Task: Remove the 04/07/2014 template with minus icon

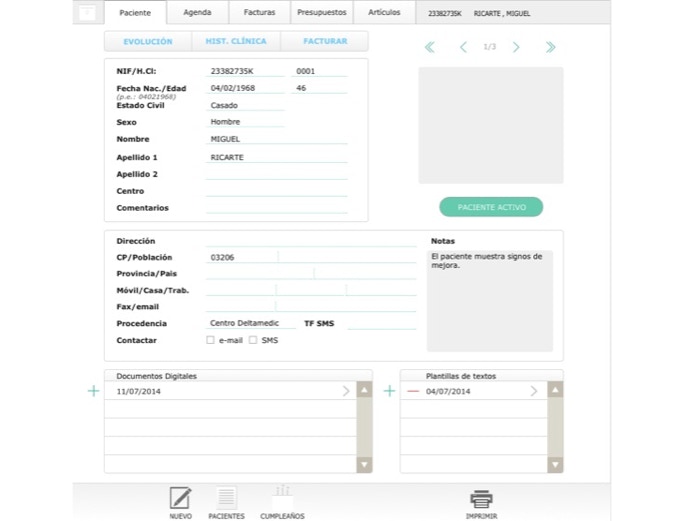Action: [413, 391]
